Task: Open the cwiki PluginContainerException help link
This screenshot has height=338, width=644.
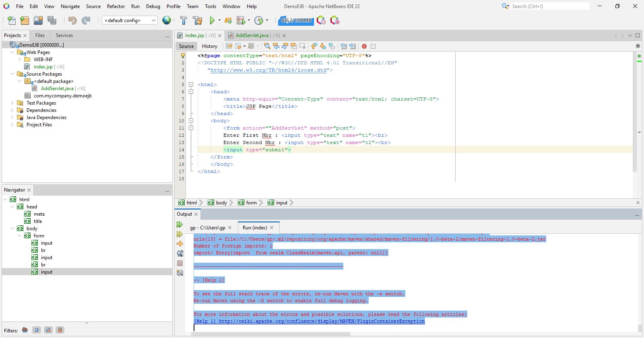Action: pyautogui.click(x=322, y=321)
